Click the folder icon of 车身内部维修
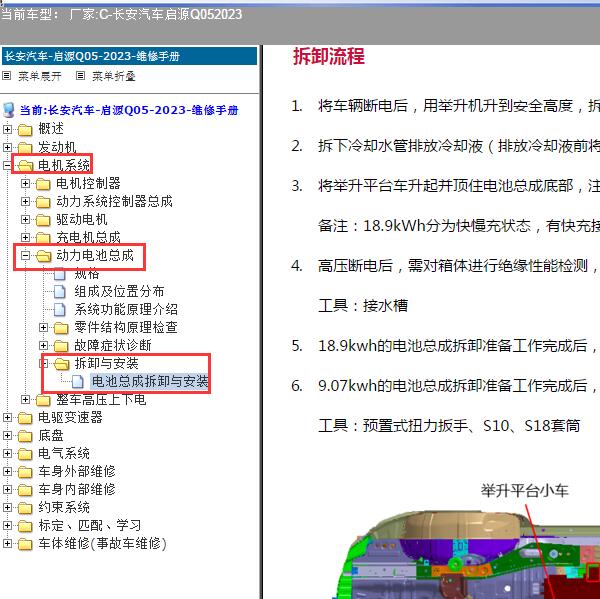The height and width of the screenshot is (599, 600). [25, 490]
